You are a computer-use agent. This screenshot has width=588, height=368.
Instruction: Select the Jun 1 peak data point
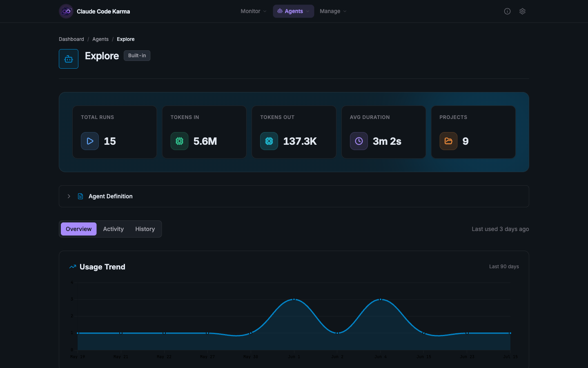[294, 299]
